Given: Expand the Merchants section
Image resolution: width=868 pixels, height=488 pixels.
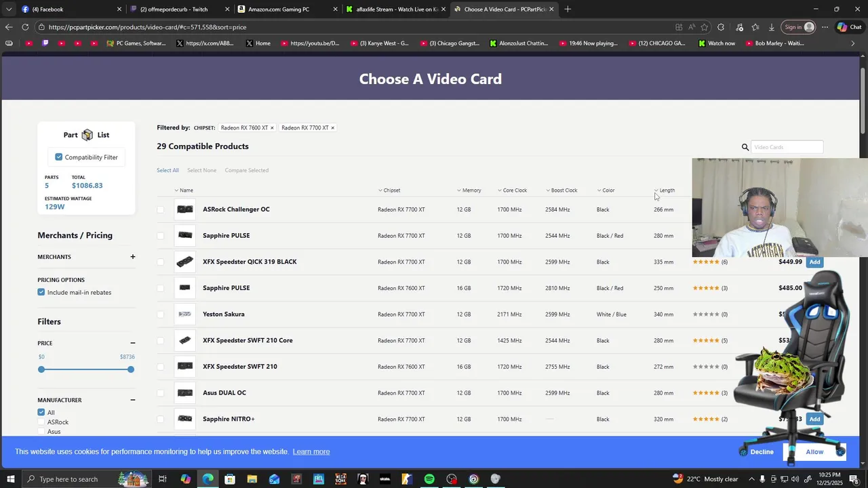Looking at the screenshot, I should click(133, 257).
